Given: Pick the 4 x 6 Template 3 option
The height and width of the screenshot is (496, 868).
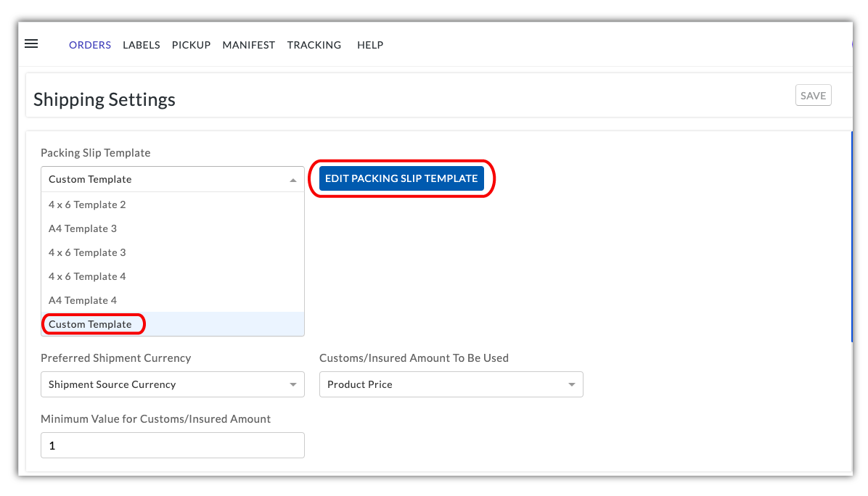Looking at the screenshot, I should click(87, 252).
